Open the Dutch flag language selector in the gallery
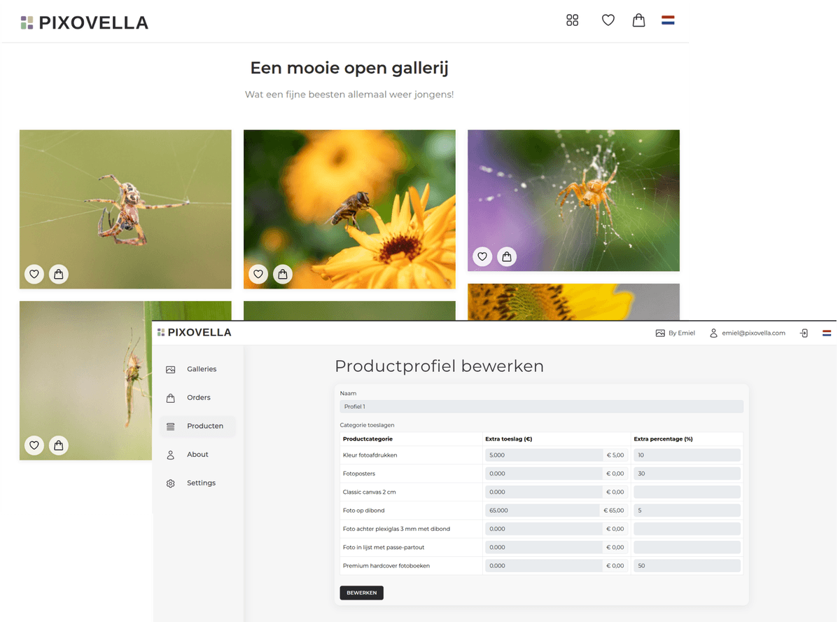The image size is (840, 622). 668,20
